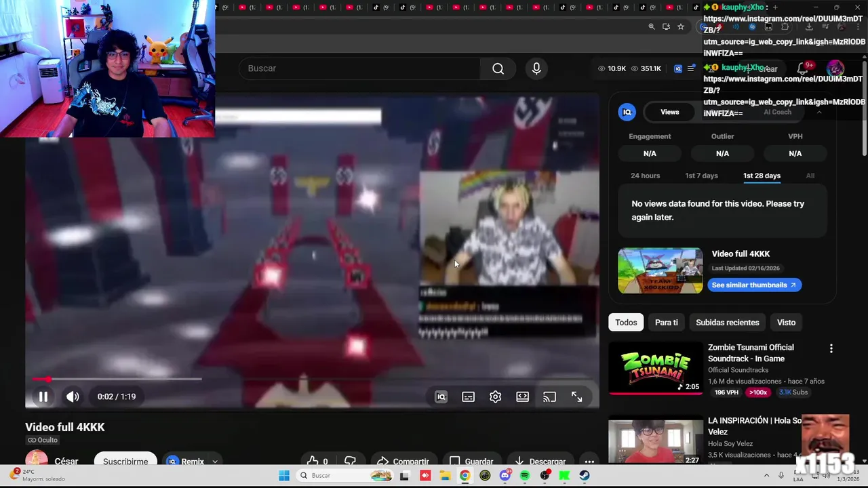Open more options for Zombie Tsunami video
Image resolution: width=868 pixels, height=488 pixels.
(x=831, y=348)
